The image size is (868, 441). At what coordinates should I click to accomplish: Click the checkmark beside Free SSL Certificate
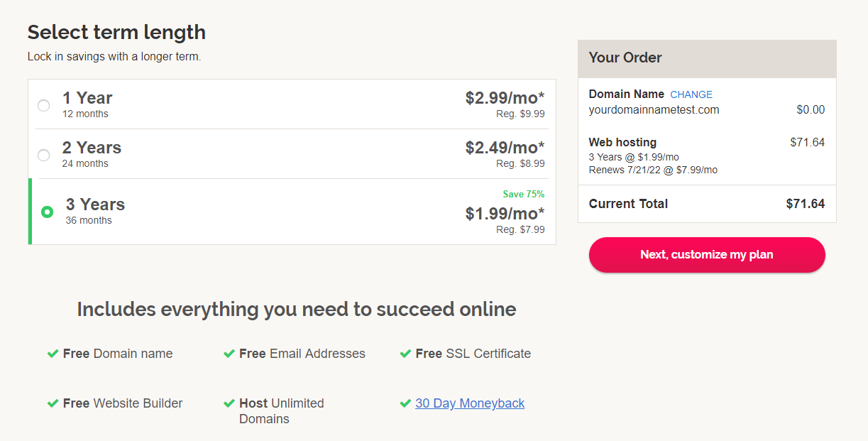(406, 354)
